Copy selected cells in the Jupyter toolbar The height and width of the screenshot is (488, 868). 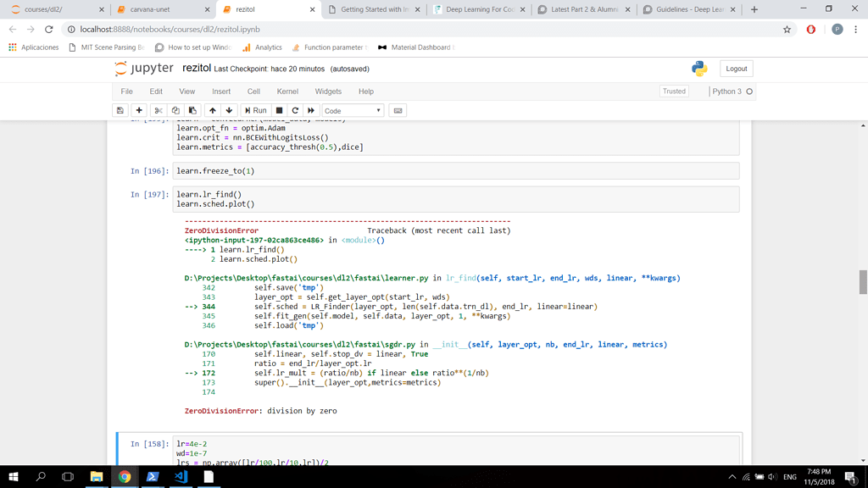(x=175, y=110)
